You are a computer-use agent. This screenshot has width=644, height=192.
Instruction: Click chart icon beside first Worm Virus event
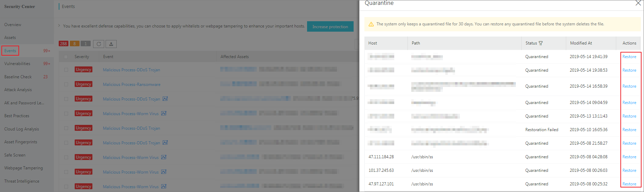(x=164, y=113)
